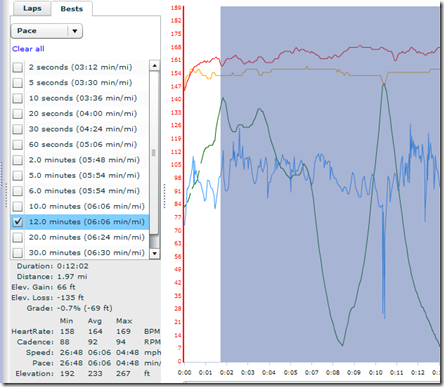Check the 5 seconds (03:30 min/mi) box
Screen dimensions: 444x387
(x=18, y=83)
